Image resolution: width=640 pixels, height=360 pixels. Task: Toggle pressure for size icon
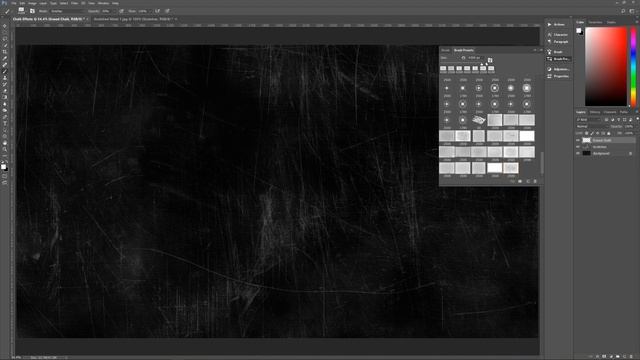(x=167, y=11)
